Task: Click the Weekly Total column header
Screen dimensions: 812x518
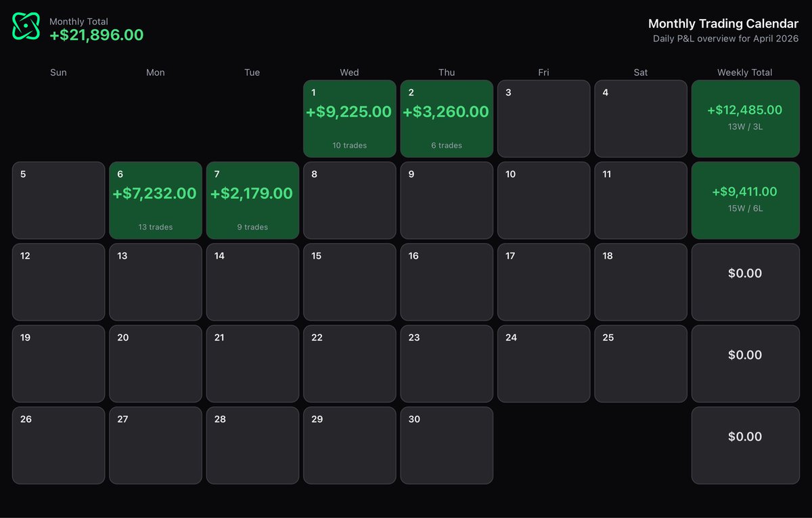Action: (x=745, y=72)
